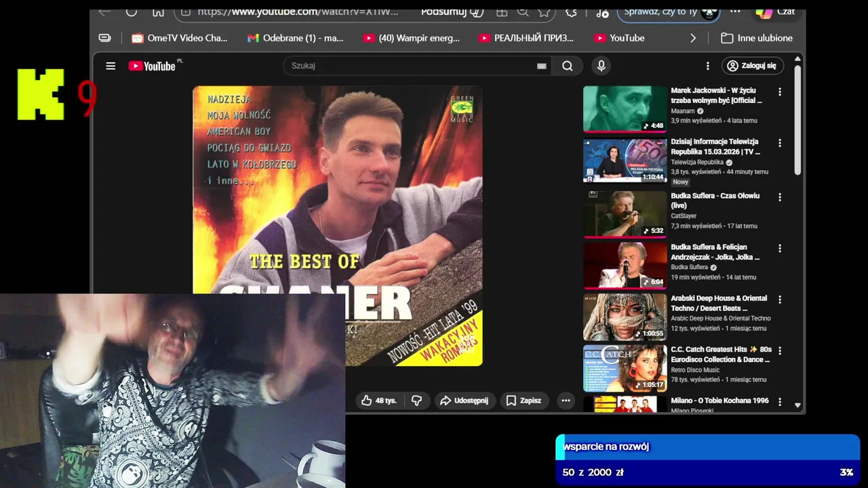Image resolution: width=868 pixels, height=488 pixels.
Task: Open the on-screen keyboard icon in search box
Action: (x=541, y=66)
